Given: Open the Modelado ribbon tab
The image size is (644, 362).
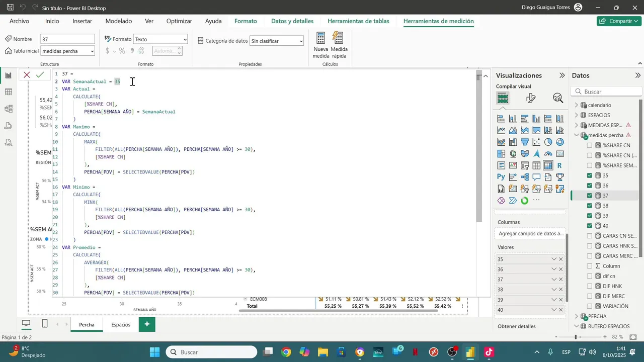Looking at the screenshot, I should point(118,21).
